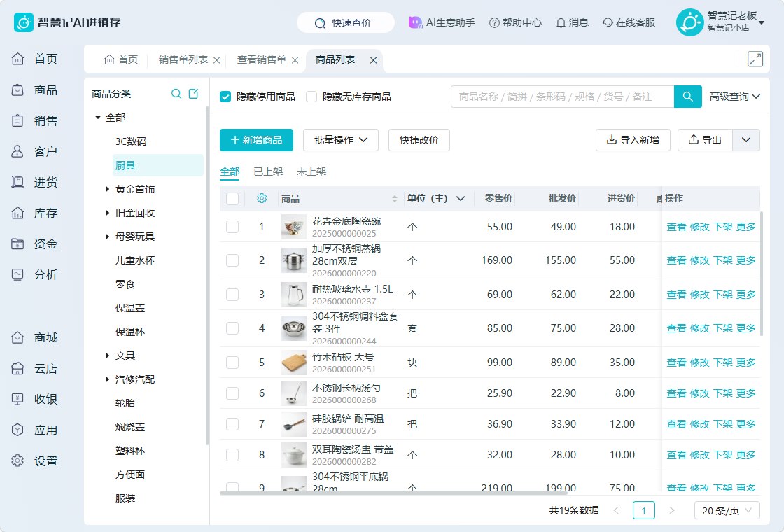Open the 商品 sidebar module
Screen dimensions: 784x532
coord(34,90)
